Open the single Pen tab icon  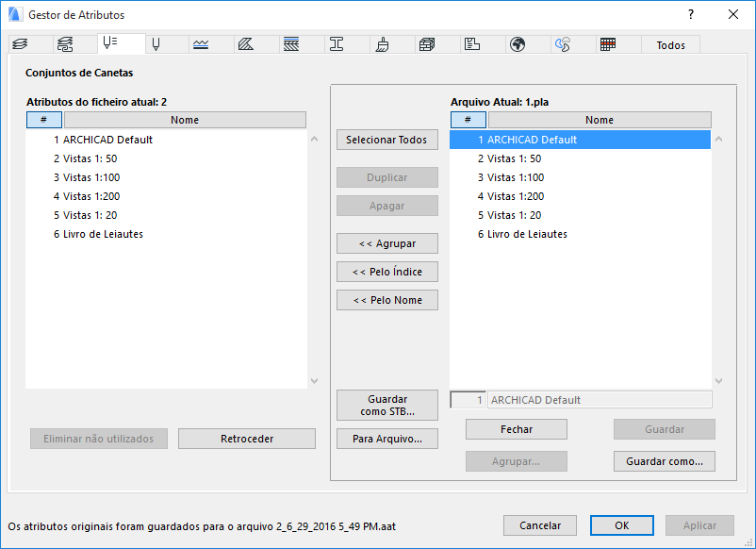tap(156, 44)
